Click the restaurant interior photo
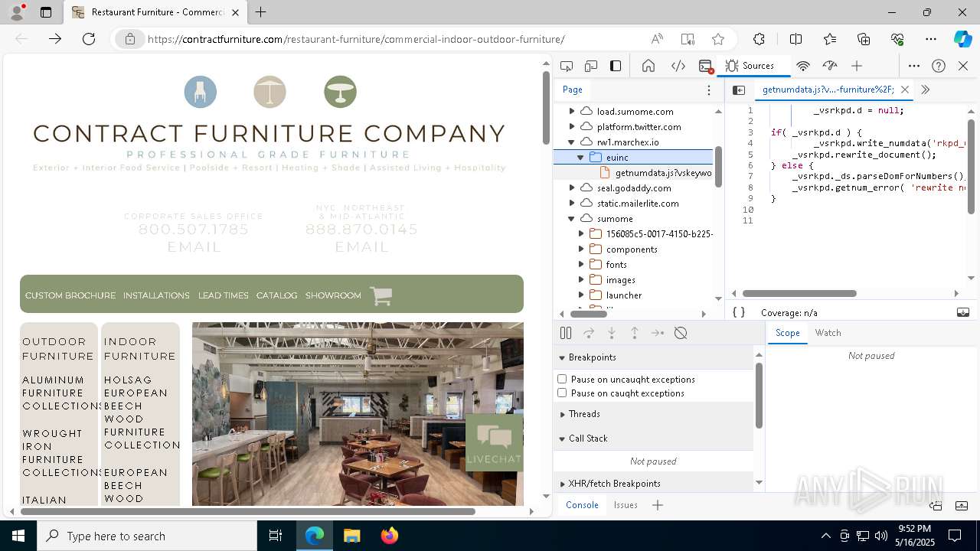This screenshot has width=980, height=551. click(358, 414)
